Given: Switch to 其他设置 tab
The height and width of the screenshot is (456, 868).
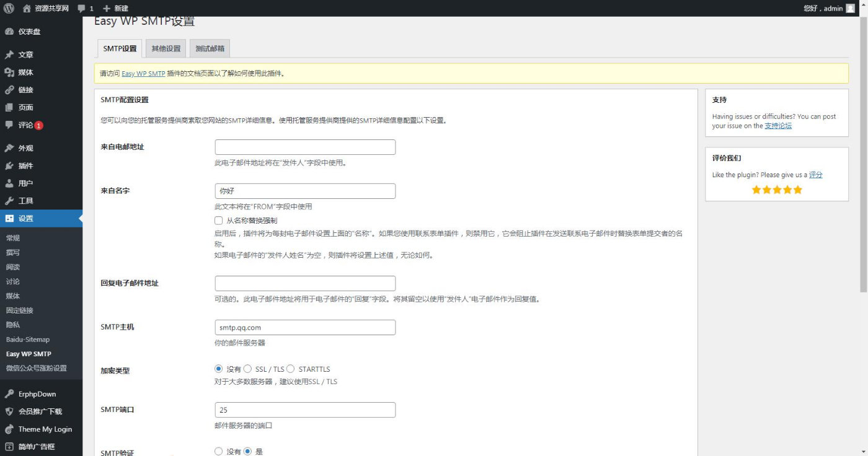Looking at the screenshot, I should coord(166,48).
